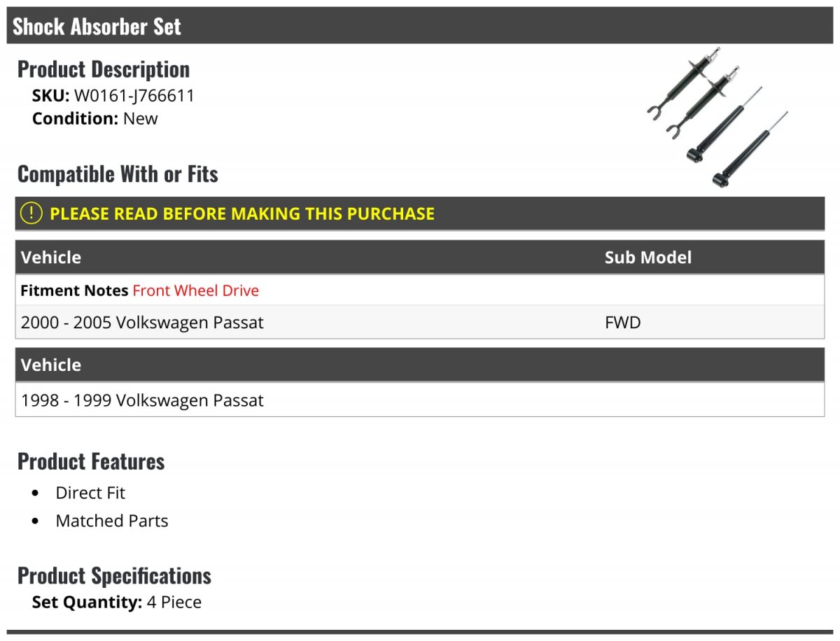
Task: Click the FWD sub model cell
Action: (x=622, y=323)
